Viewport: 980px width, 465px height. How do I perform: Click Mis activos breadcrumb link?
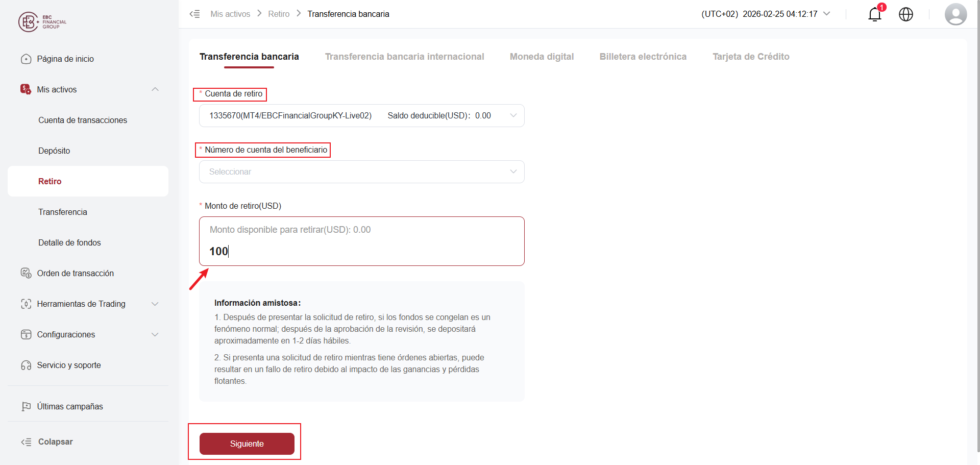coord(230,14)
